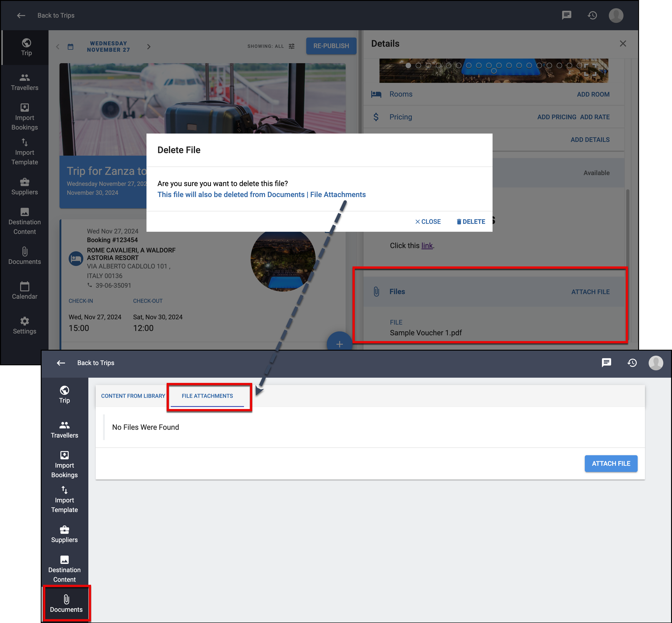672x623 pixels.
Task: Open history icon in top window header
Action: tap(592, 15)
